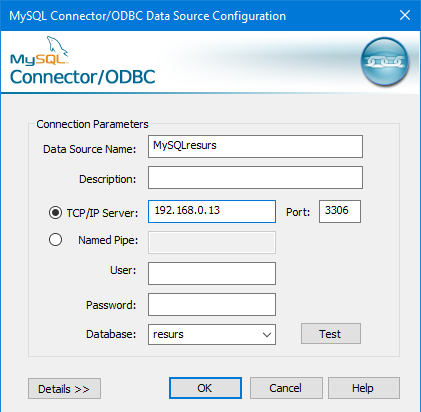Focus the User input field
421x412 pixels.
tap(212, 273)
